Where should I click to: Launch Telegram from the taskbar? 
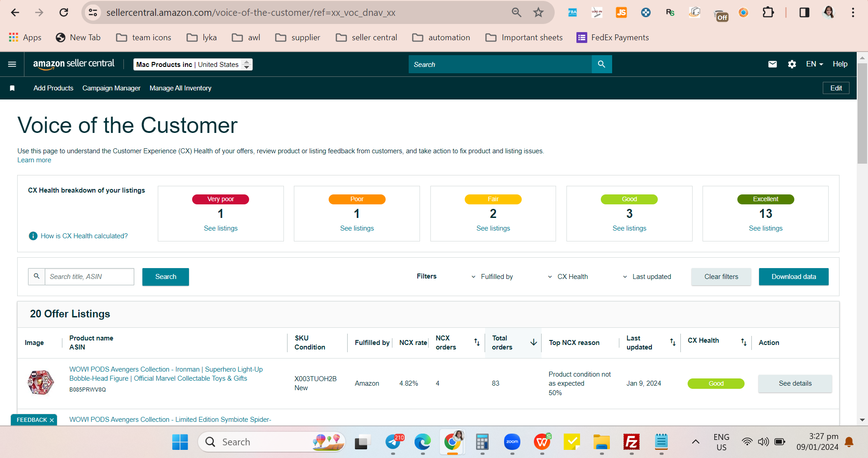click(393, 442)
